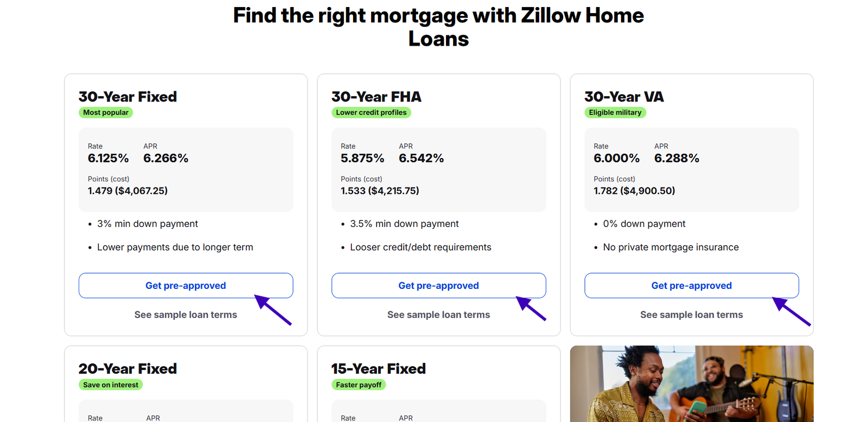Open sample loan terms for 30-Year Fixed
The width and height of the screenshot is (868, 422).
[x=186, y=314]
